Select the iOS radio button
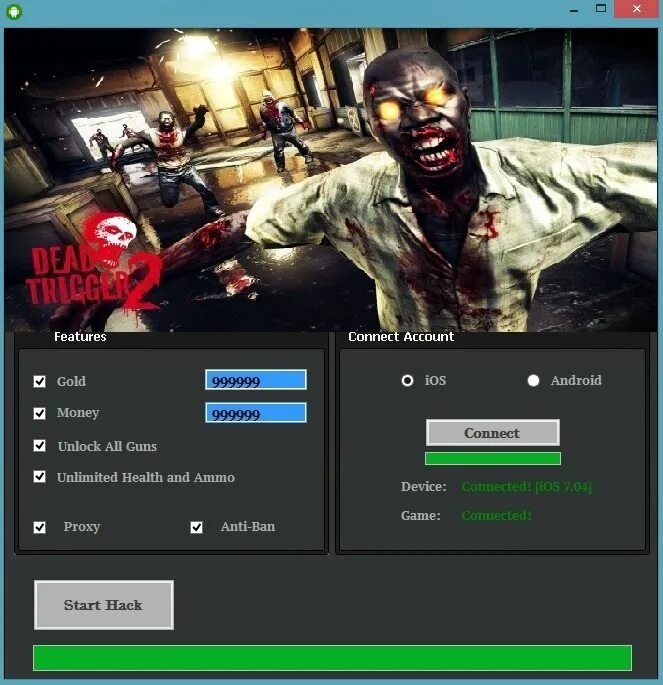663x685 pixels. (407, 381)
